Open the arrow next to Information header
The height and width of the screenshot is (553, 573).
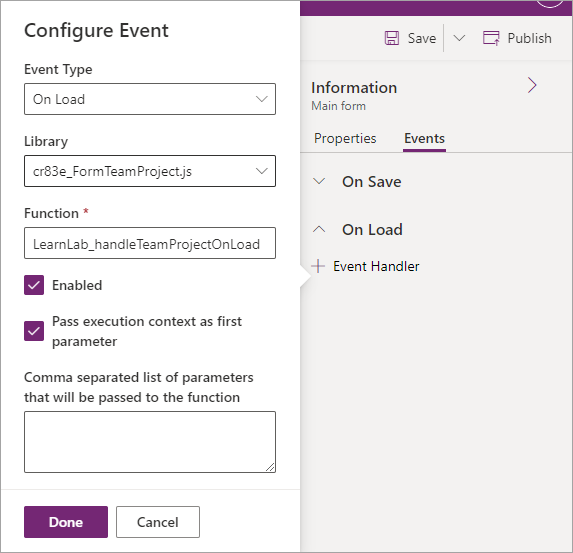tap(532, 86)
